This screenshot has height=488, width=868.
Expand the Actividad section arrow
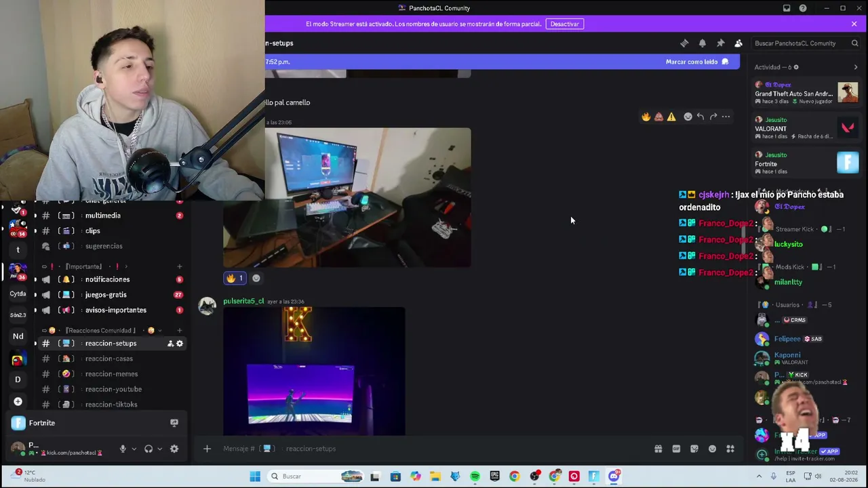[855, 67]
